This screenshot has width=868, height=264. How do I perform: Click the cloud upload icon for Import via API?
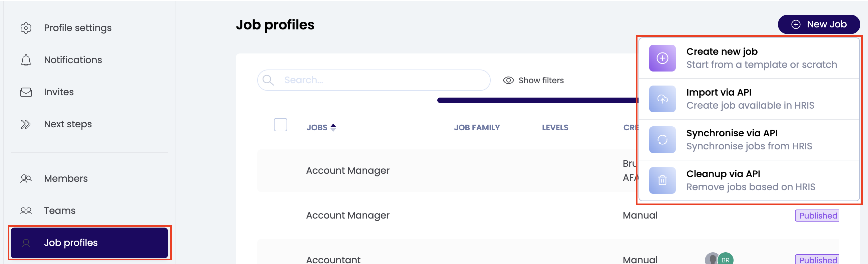point(662,99)
